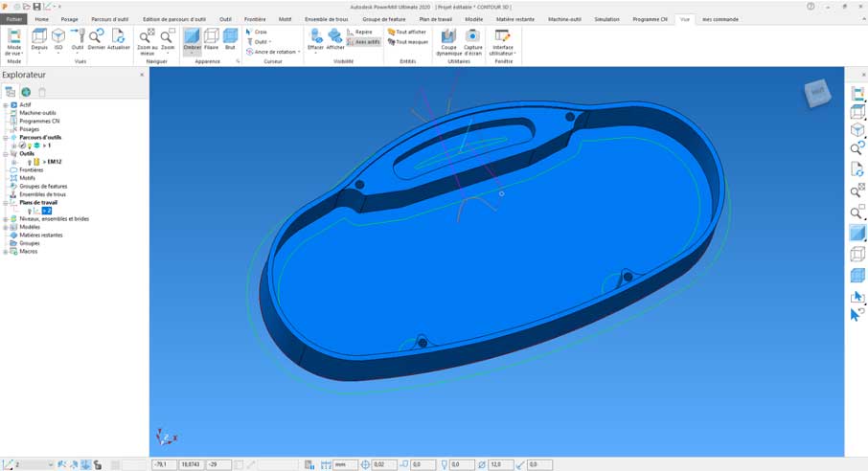Click the Tout afficher button
This screenshot has height=471, width=868.
point(407,32)
